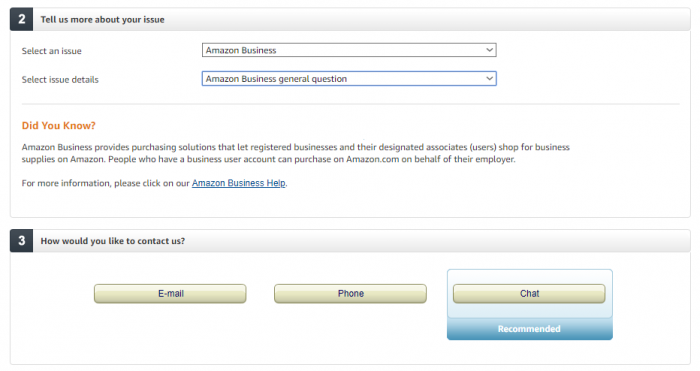Screen dimensions: 700x371
Task: Select the How would you like to contact us header
Action: pyautogui.click(x=112, y=241)
